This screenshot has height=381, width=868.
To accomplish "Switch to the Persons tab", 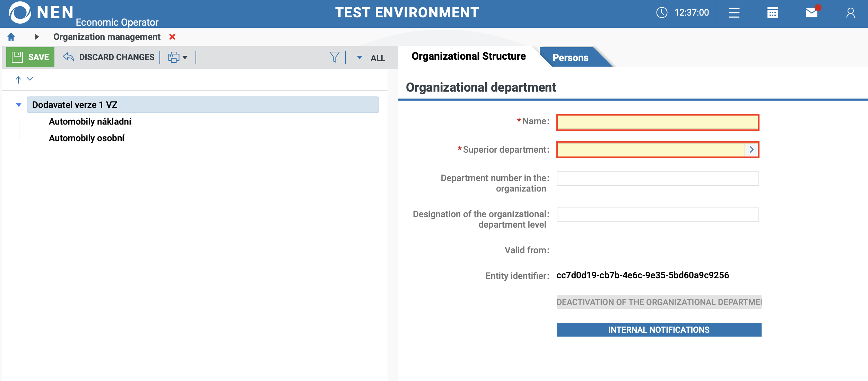I will pos(570,58).
